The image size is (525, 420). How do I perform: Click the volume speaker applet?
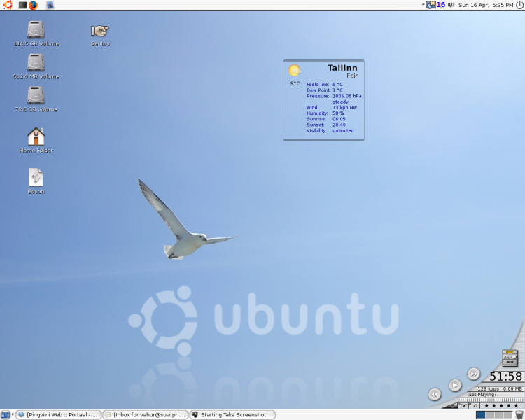click(451, 5)
